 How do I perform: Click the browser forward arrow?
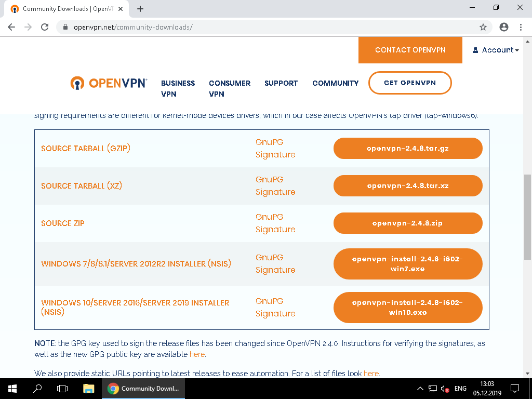[28, 27]
